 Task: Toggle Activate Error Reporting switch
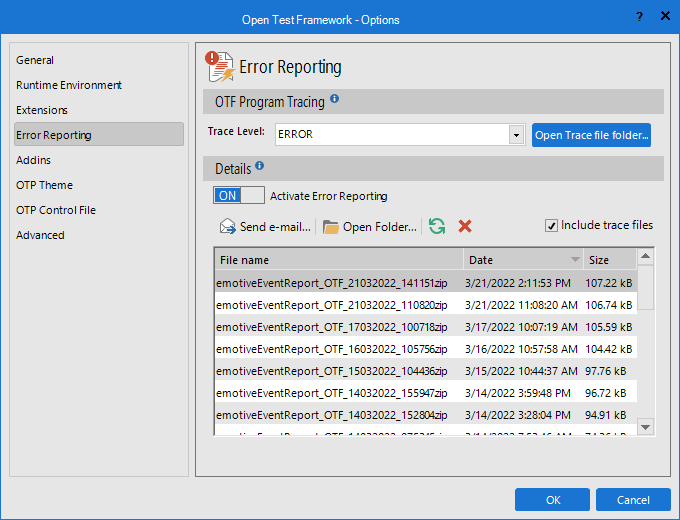[x=239, y=195]
